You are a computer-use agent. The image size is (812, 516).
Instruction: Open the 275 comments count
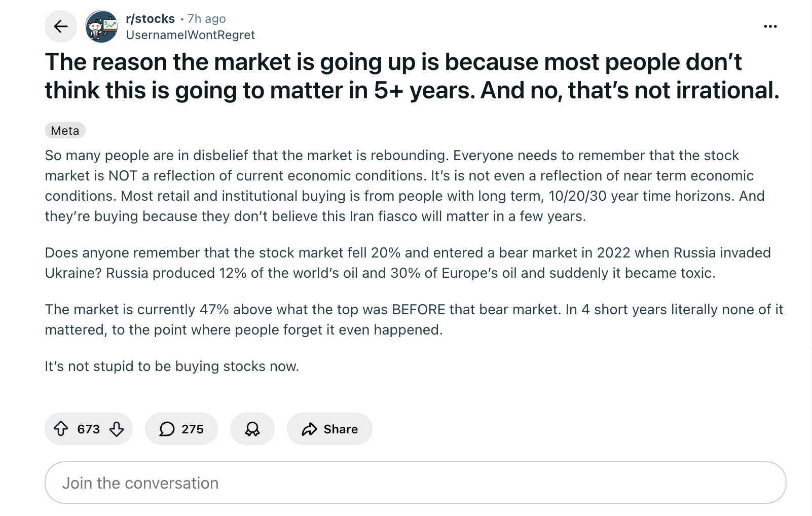(193, 429)
